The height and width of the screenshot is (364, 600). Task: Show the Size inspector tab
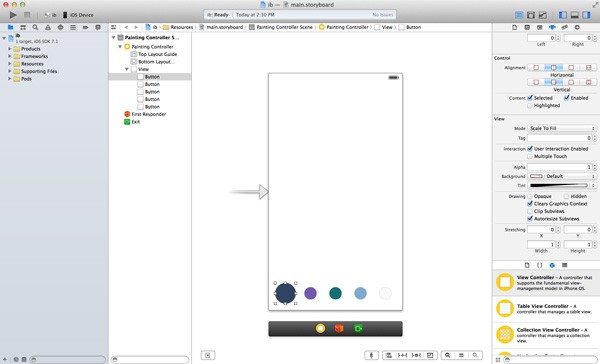(x=564, y=28)
